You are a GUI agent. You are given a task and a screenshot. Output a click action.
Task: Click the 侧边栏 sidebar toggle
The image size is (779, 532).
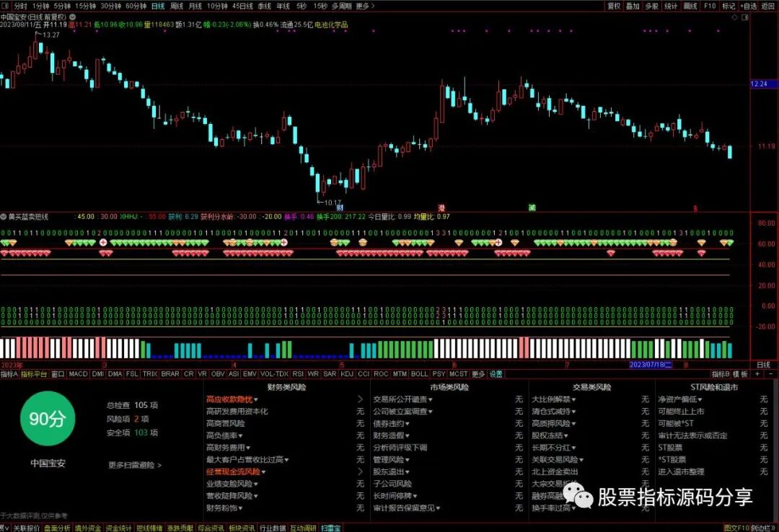point(762,528)
